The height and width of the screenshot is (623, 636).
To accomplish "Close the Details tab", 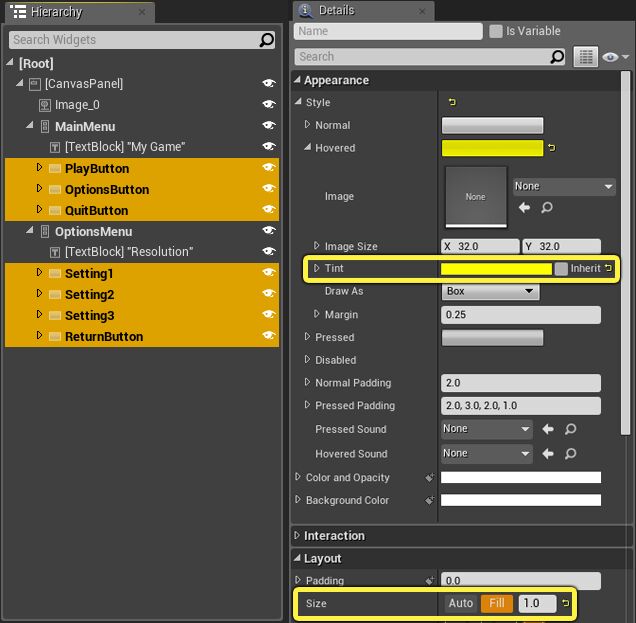I will [x=422, y=11].
